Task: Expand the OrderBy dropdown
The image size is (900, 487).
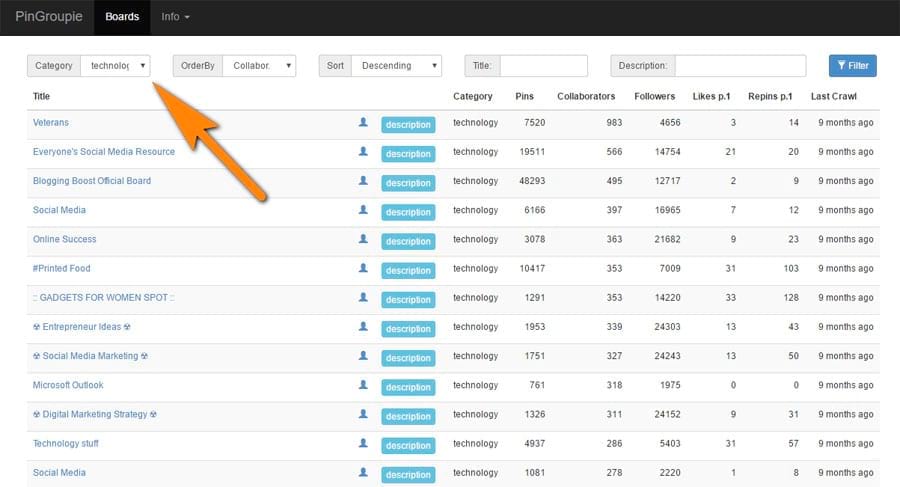Action: coord(259,66)
